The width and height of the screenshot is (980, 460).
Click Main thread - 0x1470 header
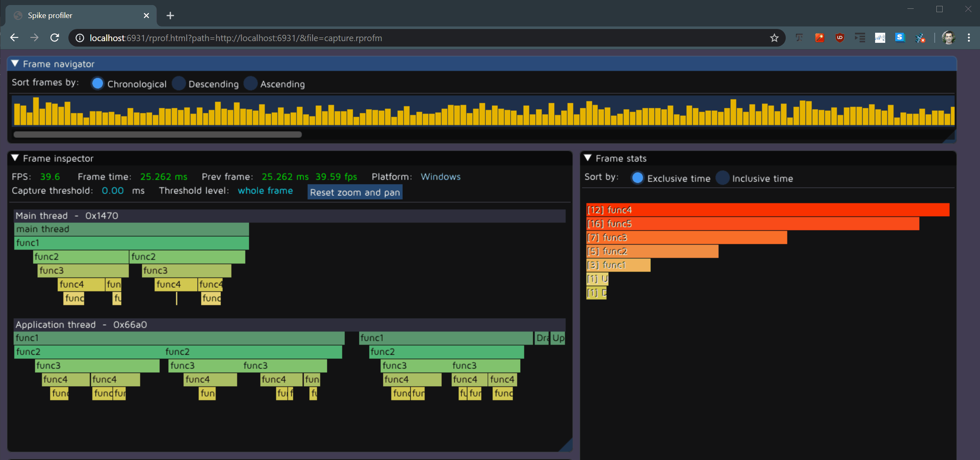(289, 216)
